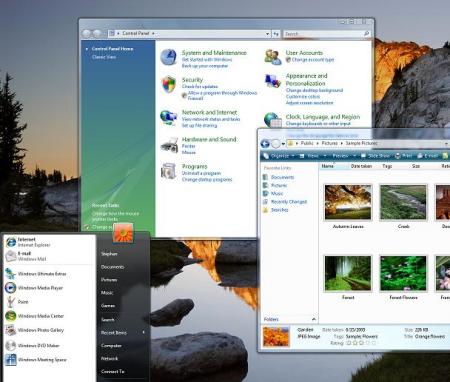
Task: Open Appearance and Personalization icon
Action: (x=273, y=81)
